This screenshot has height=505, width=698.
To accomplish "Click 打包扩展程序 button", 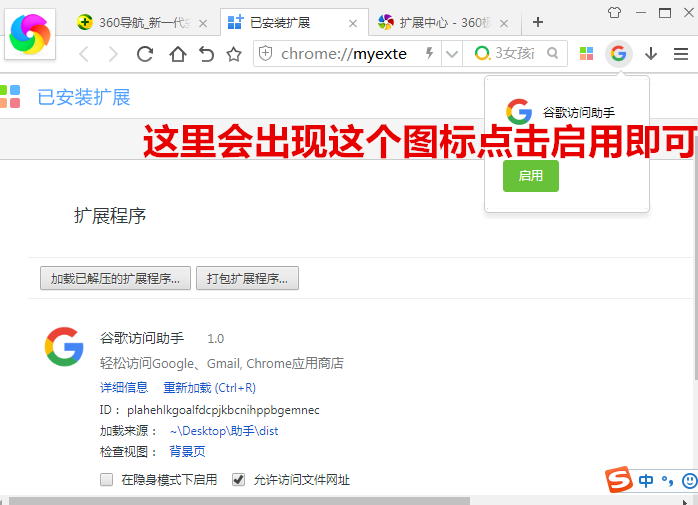I will click(247, 278).
